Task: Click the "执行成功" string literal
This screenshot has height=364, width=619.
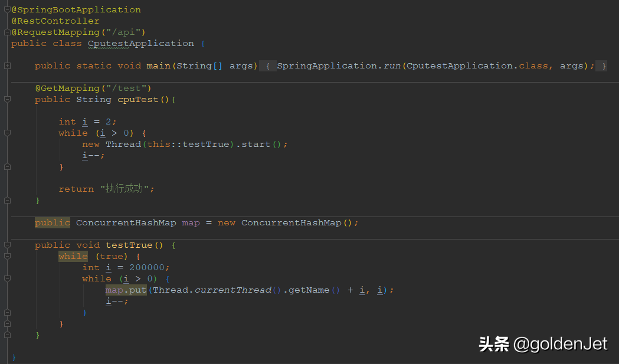Action: pos(125,189)
